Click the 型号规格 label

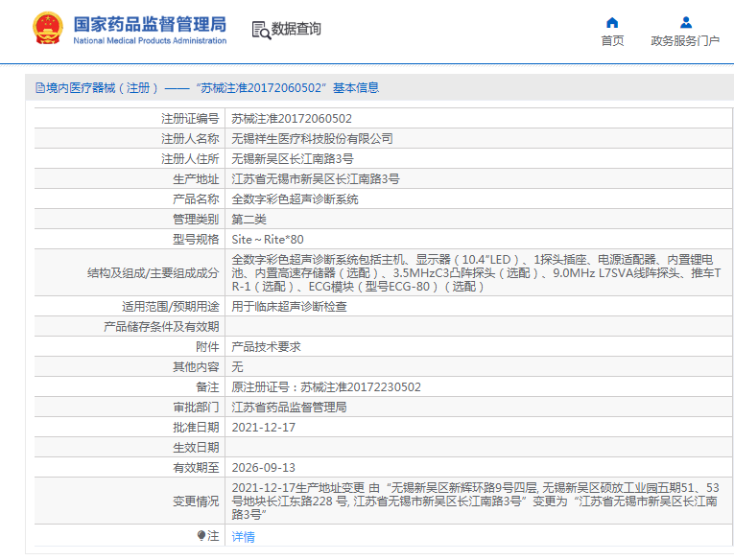(x=196, y=240)
